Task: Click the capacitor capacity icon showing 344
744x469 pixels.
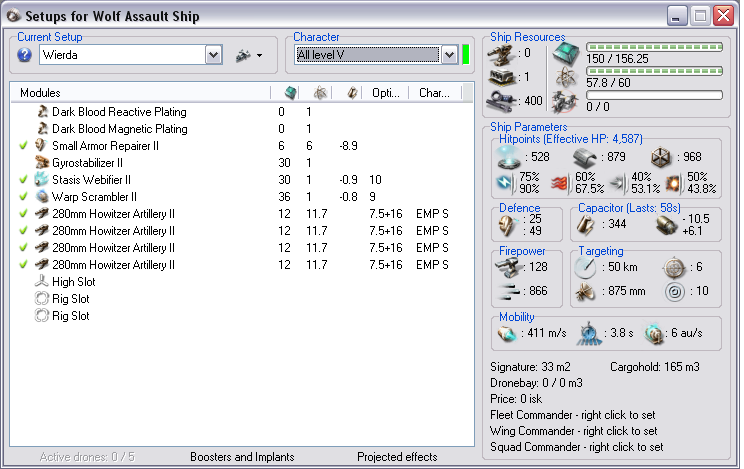Action: point(586,225)
